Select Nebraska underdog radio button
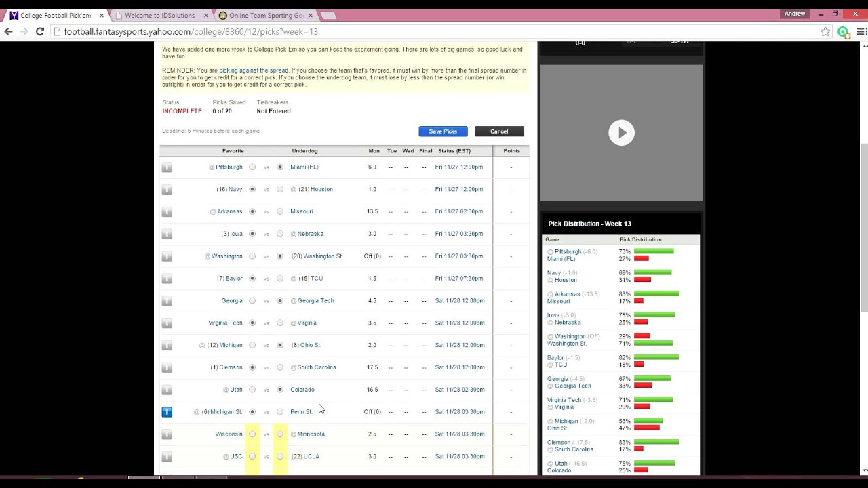This screenshot has width=868, height=488. pos(280,234)
